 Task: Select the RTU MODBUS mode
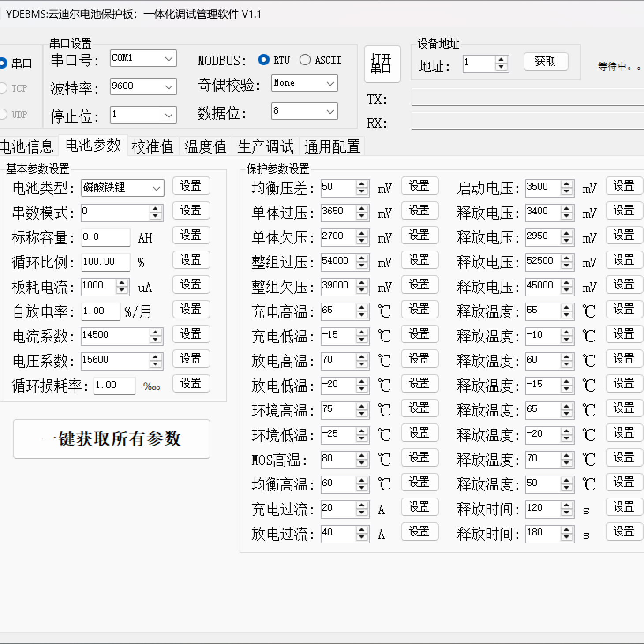point(264,60)
